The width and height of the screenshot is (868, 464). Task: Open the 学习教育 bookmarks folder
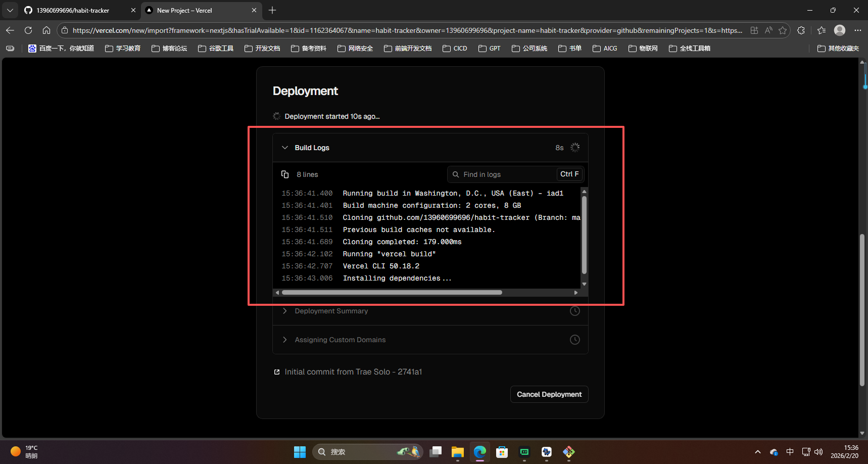coord(123,49)
